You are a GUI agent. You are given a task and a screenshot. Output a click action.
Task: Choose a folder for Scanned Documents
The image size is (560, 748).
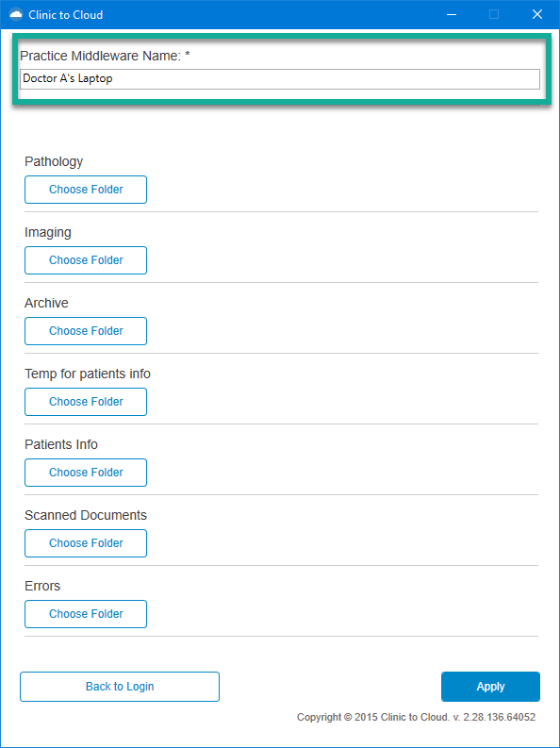pyautogui.click(x=86, y=543)
